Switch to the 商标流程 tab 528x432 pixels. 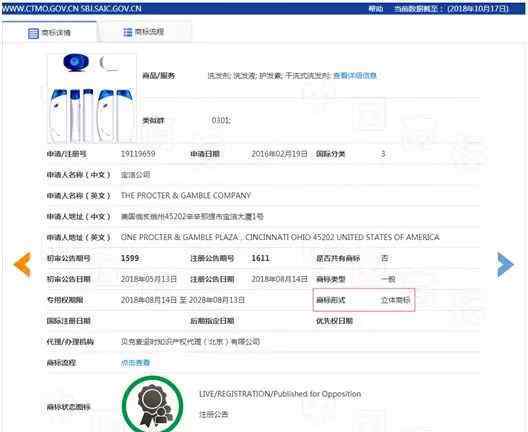point(145,32)
